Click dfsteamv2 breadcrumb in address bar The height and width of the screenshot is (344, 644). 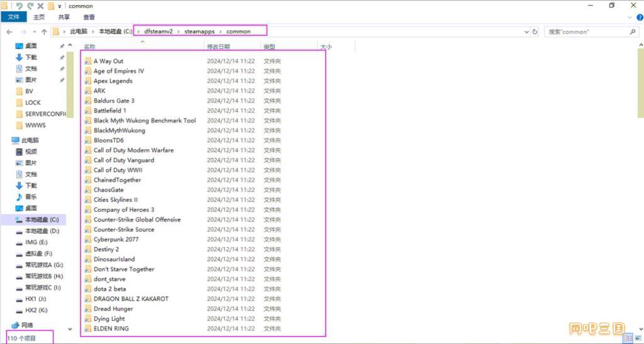(x=158, y=31)
